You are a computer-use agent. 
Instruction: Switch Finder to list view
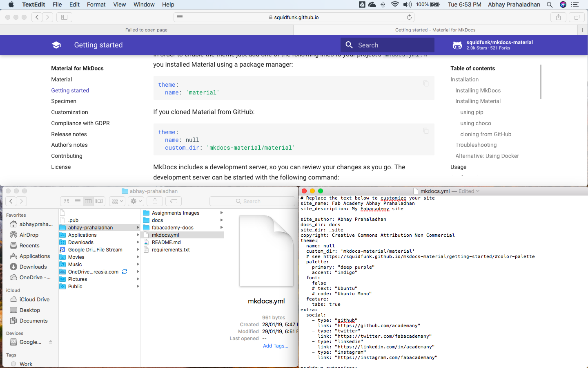point(77,201)
